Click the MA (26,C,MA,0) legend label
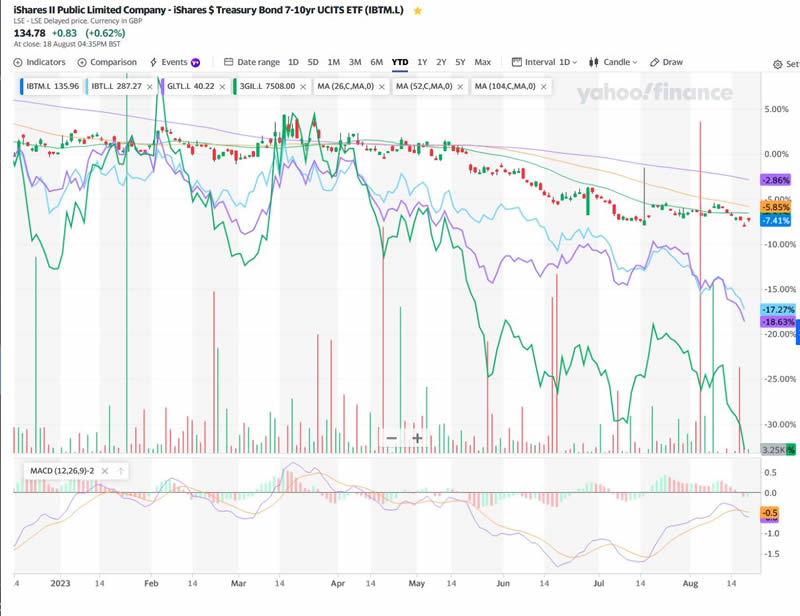Image resolution: width=800 pixels, height=616 pixels. click(345, 86)
